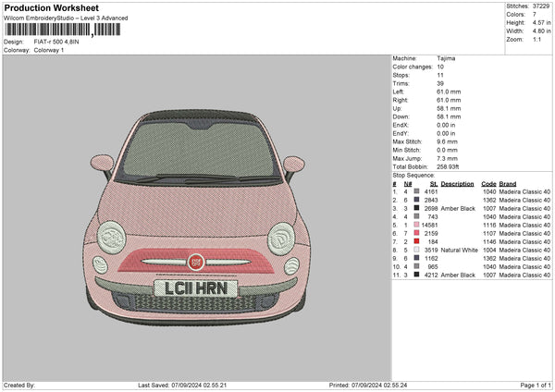Click the Natural White swatch in stop 8
Viewport: 555px width, 392px height.
point(417,250)
